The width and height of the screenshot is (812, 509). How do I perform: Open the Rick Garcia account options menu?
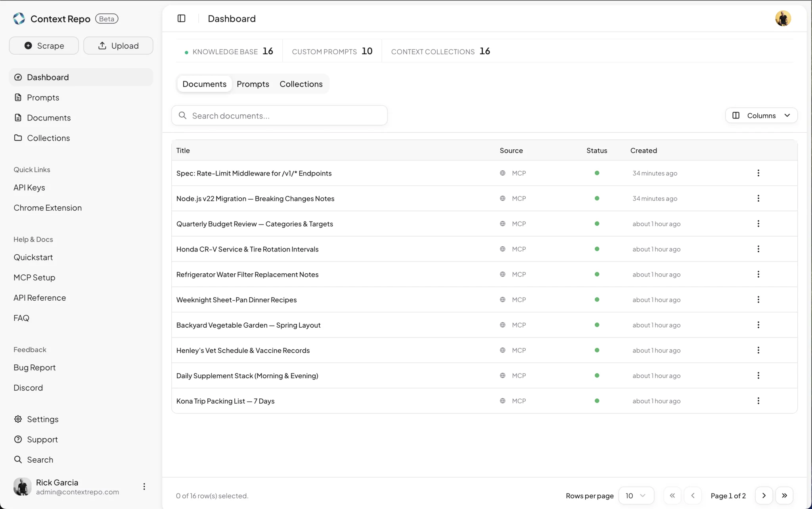[144, 486]
